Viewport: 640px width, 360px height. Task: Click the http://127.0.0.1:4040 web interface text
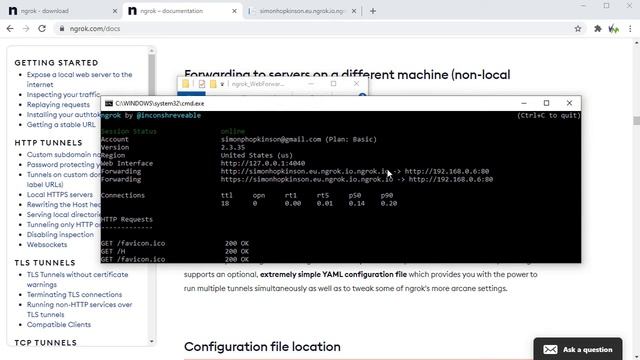[x=263, y=163]
